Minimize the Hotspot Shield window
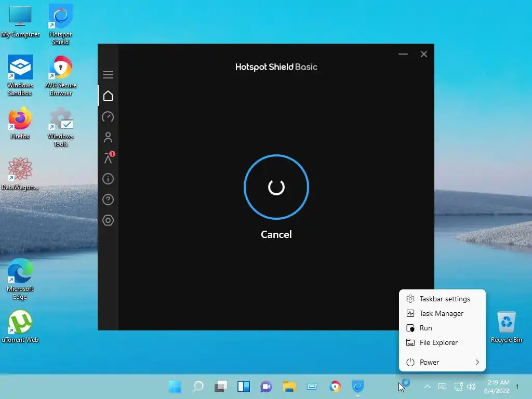Viewport: 532px width, 399px height. click(x=403, y=54)
